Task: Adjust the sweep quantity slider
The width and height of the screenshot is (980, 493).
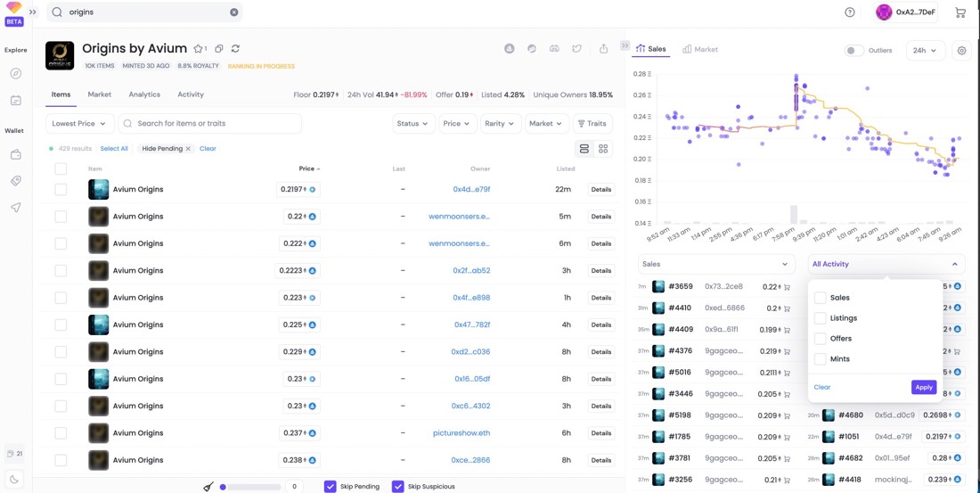Action: tap(250, 486)
